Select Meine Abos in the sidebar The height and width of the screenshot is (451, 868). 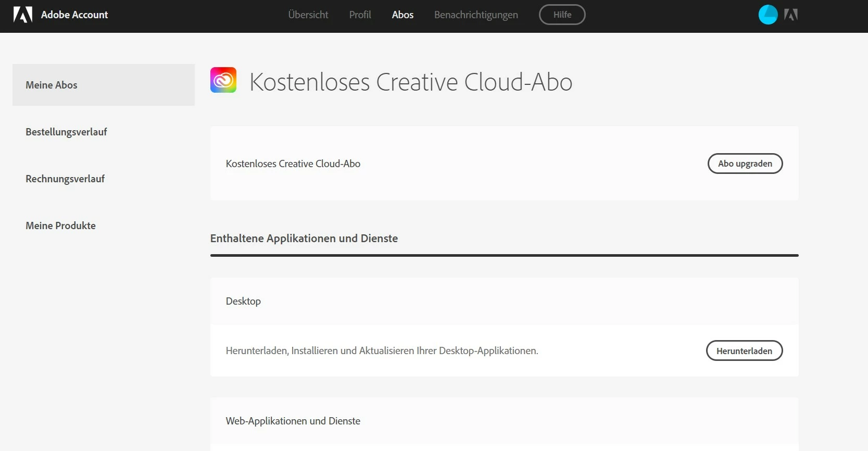pos(104,85)
